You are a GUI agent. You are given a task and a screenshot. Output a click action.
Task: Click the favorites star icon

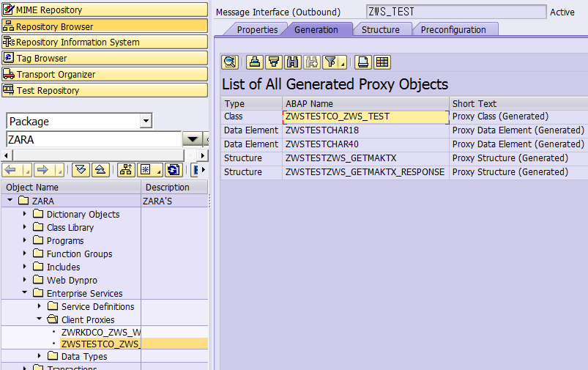[x=146, y=170]
